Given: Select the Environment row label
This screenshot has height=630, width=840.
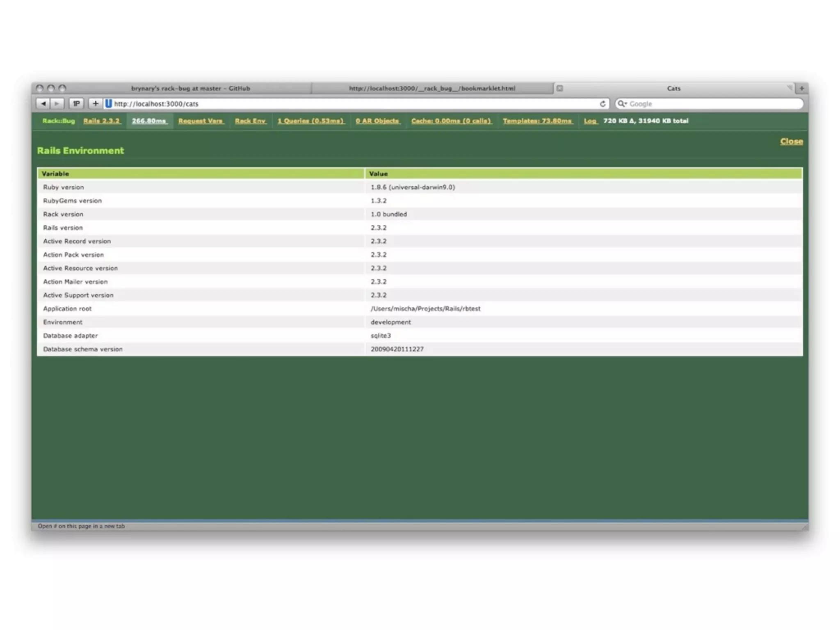Looking at the screenshot, I should [x=63, y=322].
